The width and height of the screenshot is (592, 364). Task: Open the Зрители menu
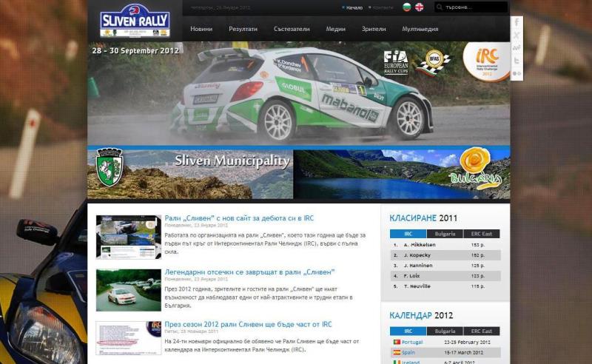coord(374,29)
